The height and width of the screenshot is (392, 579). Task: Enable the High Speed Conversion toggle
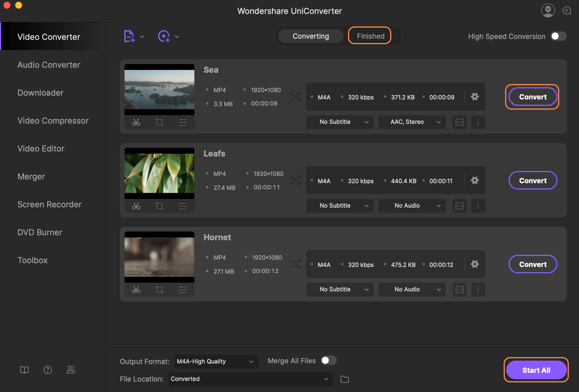click(x=558, y=36)
